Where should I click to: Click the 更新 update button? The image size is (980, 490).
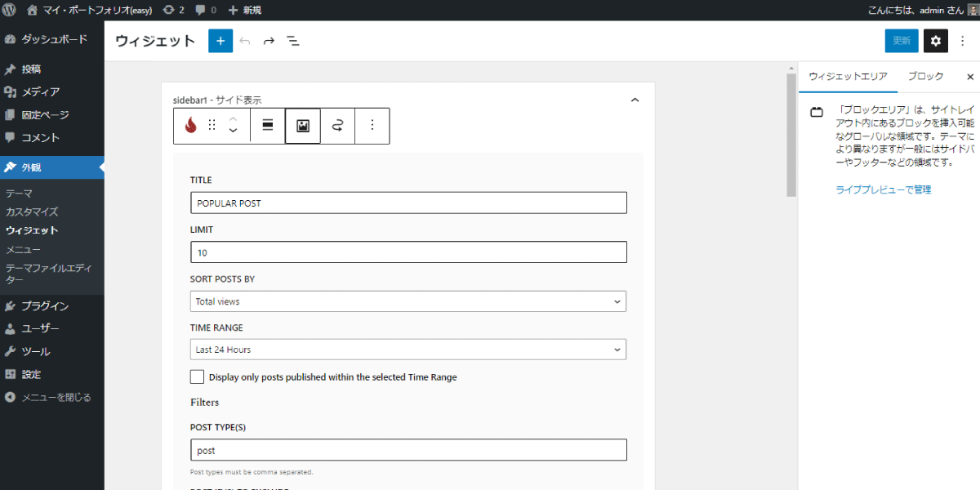tap(902, 41)
